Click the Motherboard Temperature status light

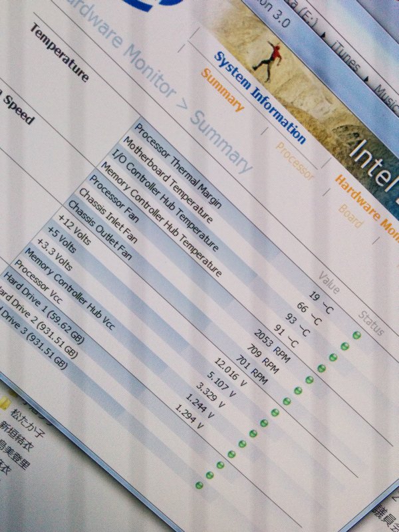coord(344,346)
